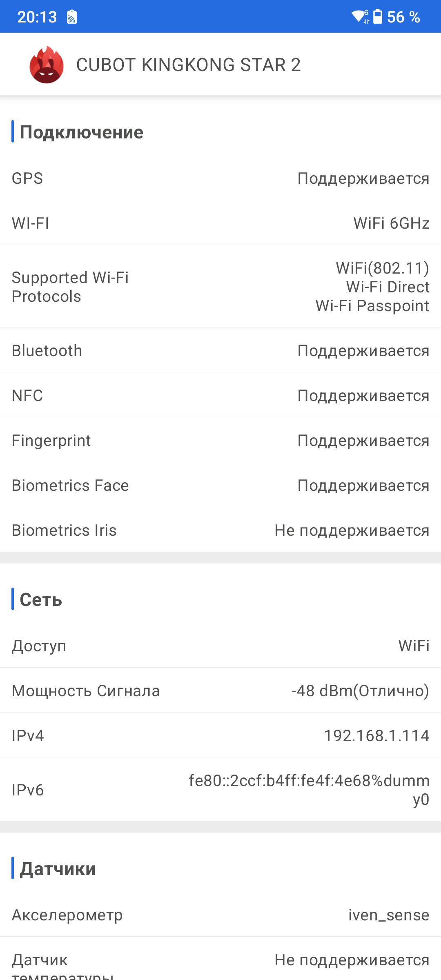Tap the Мощность Сигнала value -48 dBm
The image size is (441, 980).
(x=360, y=691)
